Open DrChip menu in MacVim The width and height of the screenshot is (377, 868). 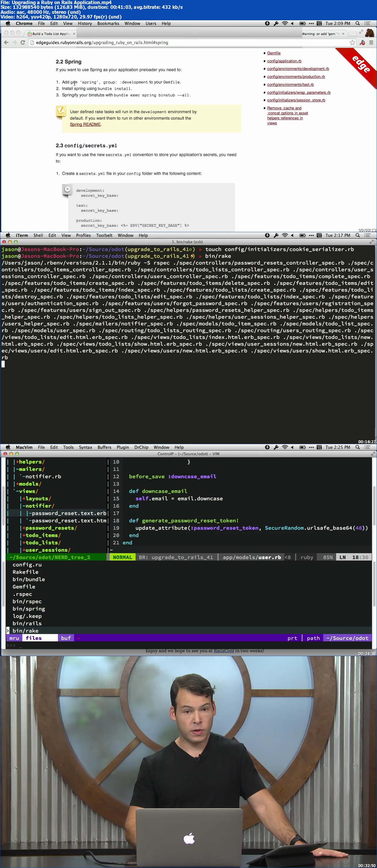tap(141, 447)
